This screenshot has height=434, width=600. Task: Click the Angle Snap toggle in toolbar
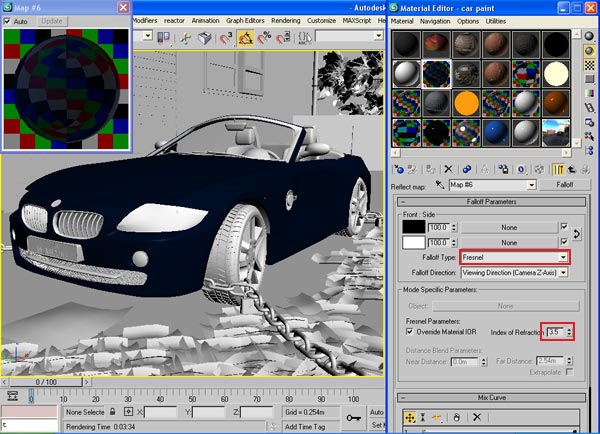tap(245, 37)
